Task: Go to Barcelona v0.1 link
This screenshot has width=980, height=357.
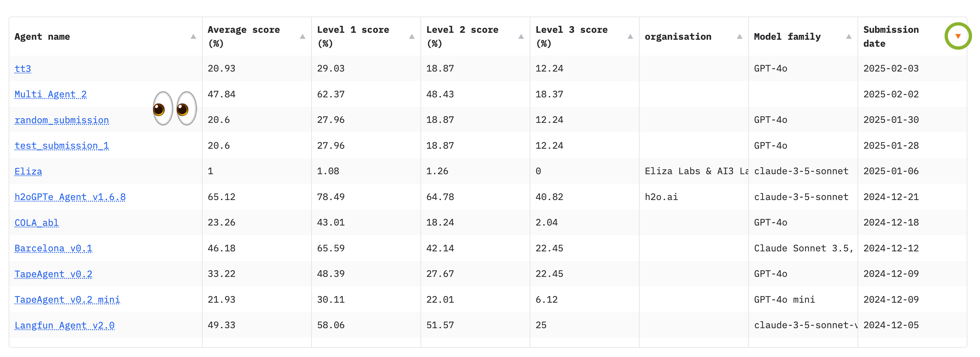Action: (x=53, y=248)
